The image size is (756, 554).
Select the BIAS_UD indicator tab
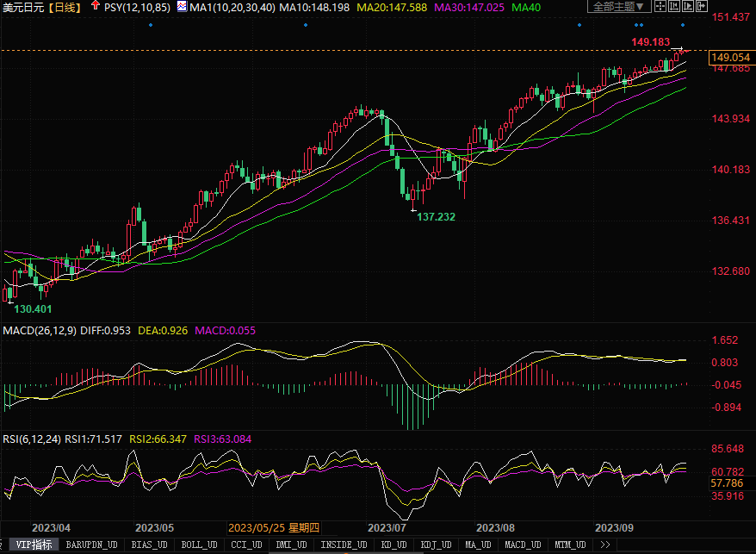coord(150,545)
